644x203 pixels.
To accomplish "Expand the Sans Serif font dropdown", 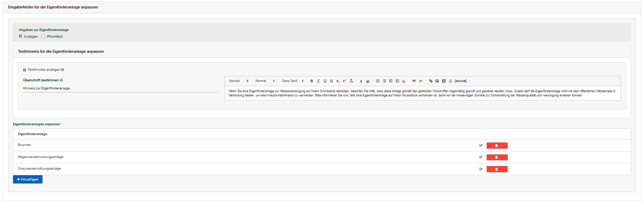I will coord(293,81).
